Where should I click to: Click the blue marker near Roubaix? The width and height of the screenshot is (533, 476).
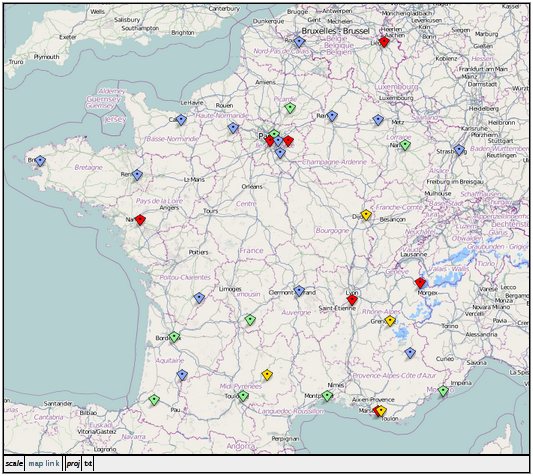[x=299, y=42]
